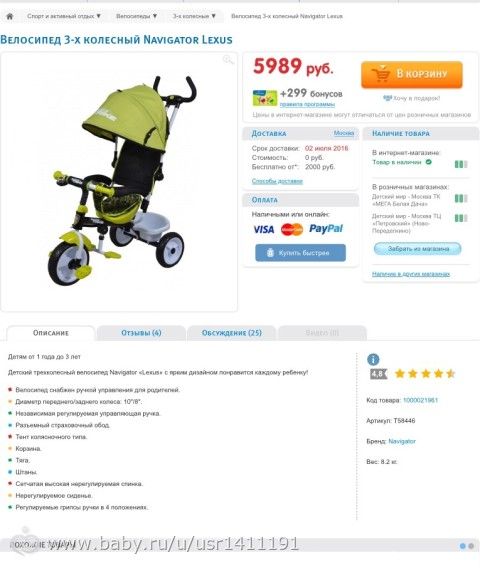
Task: Click the star rating bar
Action: 425,373
